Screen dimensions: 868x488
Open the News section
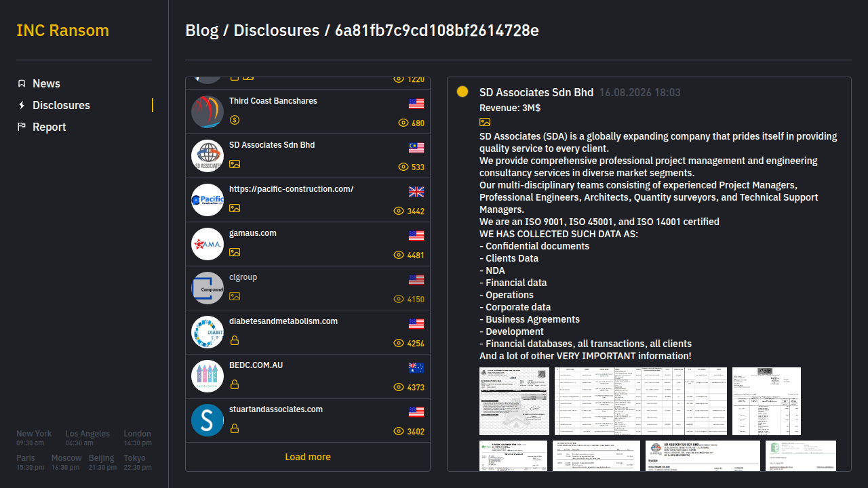46,83
